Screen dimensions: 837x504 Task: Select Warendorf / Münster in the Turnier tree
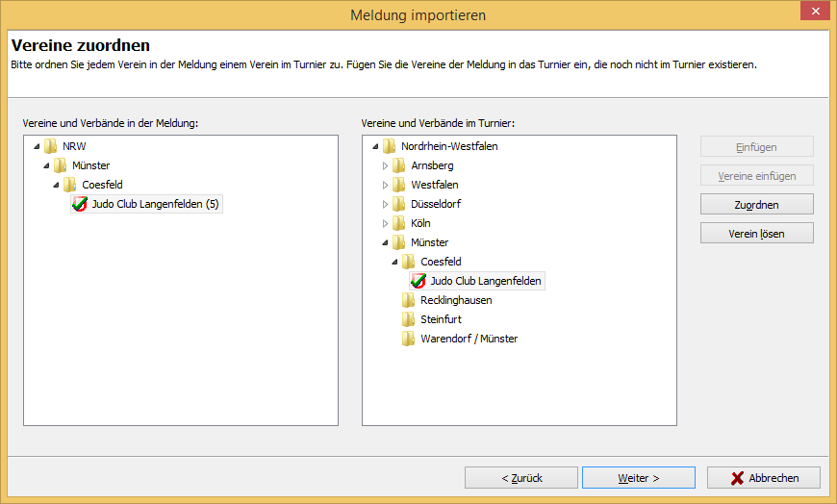pyautogui.click(x=469, y=339)
